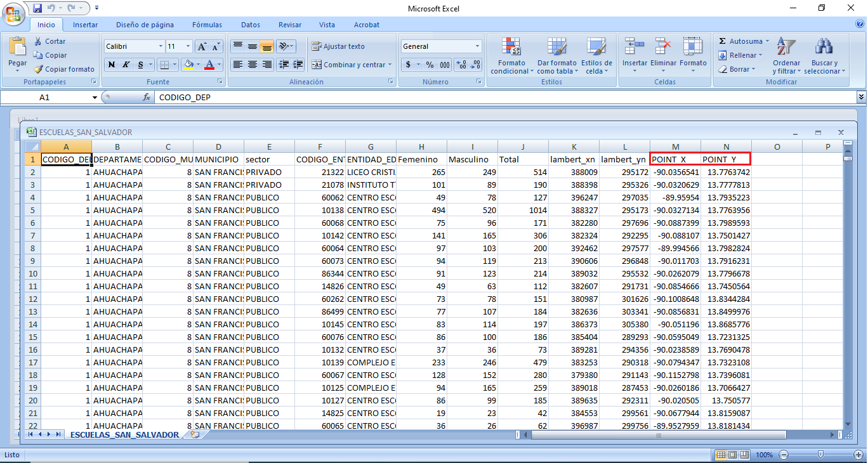868x463 pixels.
Task: Apply percent style from Número group
Action: 431,65
